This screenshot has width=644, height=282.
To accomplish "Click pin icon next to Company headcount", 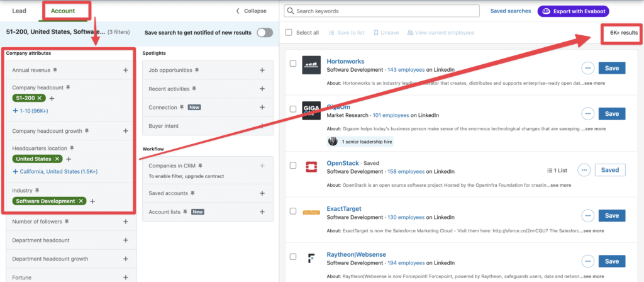I will tap(68, 87).
